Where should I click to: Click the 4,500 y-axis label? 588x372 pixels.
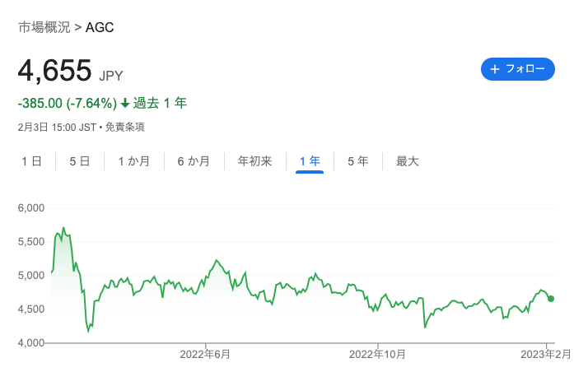pos(31,309)
